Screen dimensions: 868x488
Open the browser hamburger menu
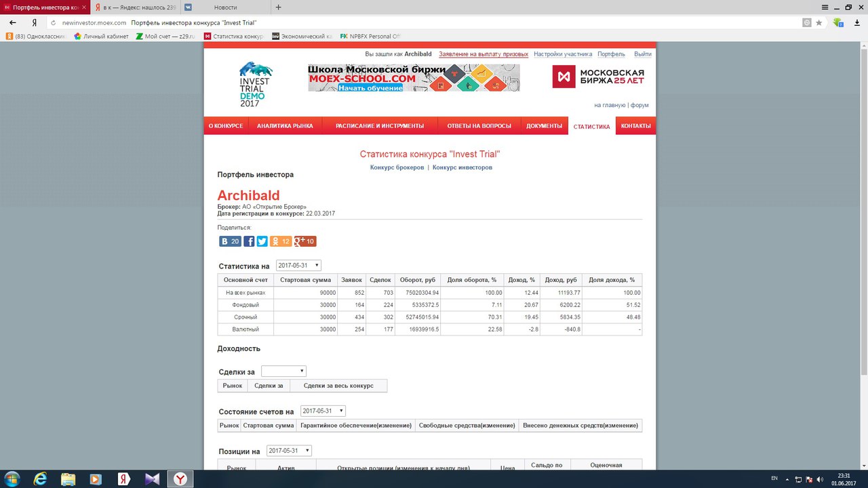coord(825,7)
